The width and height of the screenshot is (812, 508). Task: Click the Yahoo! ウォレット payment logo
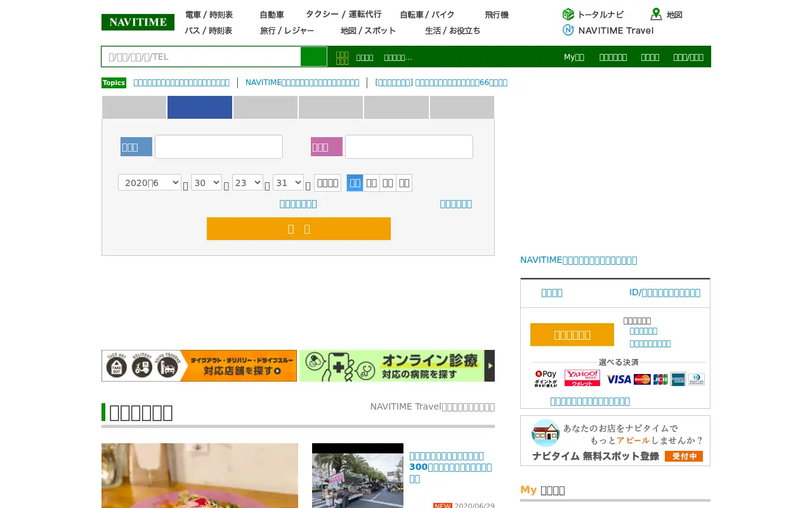(x=582, y=378)
